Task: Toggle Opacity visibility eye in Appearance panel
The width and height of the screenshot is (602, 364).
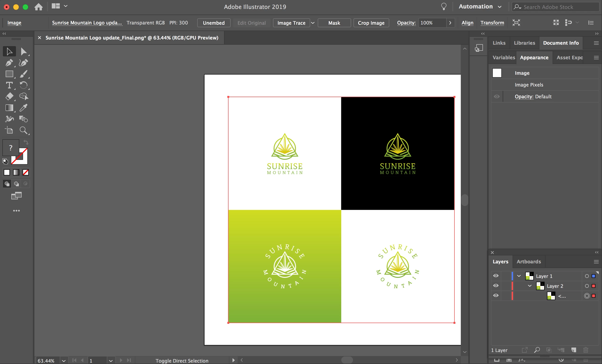Action: tap(497, 96)
